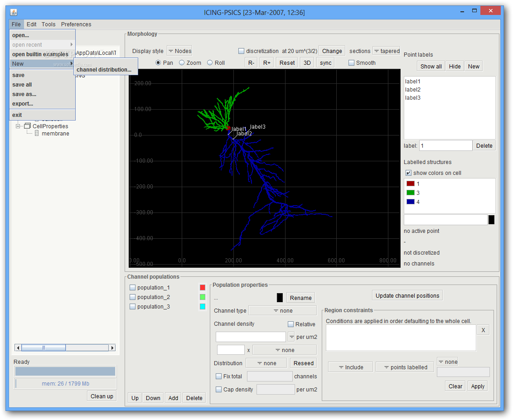513x420 pixels.
Task: Open the none dropdown beside points labelled
Action: [x=448, y=362]
